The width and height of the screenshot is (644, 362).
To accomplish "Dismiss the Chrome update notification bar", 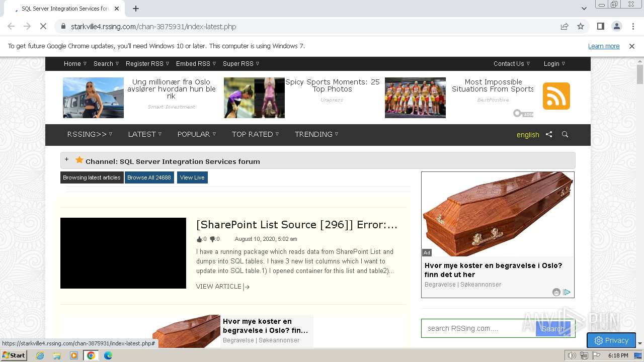I will click(632, 46).
